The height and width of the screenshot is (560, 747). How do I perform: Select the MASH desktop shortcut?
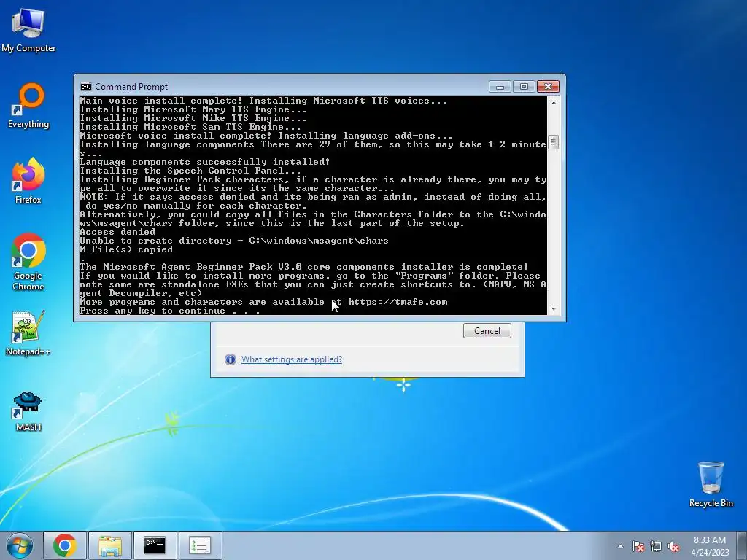click(28, 411)
